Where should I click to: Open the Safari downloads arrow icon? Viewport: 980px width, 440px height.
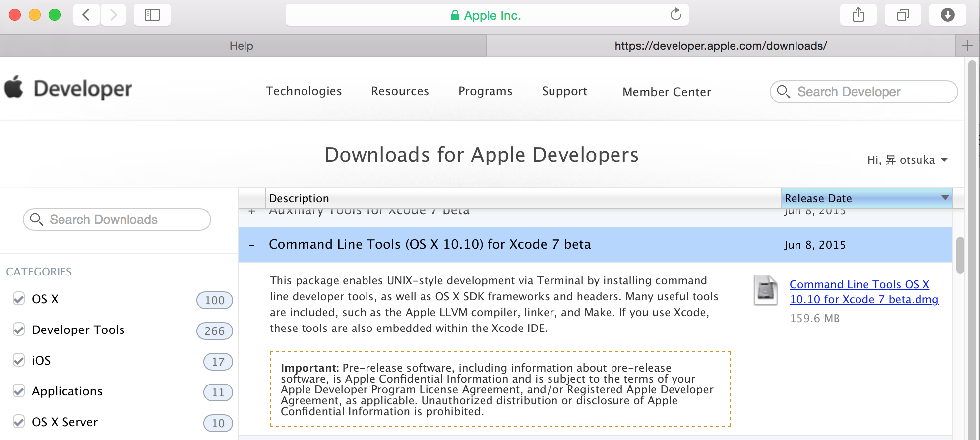(948, 15)
